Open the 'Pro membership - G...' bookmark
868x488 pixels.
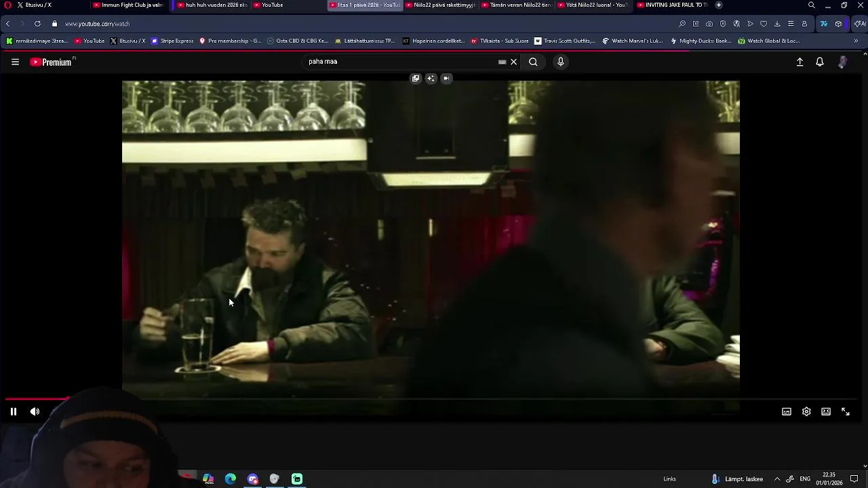coord(230,41)
